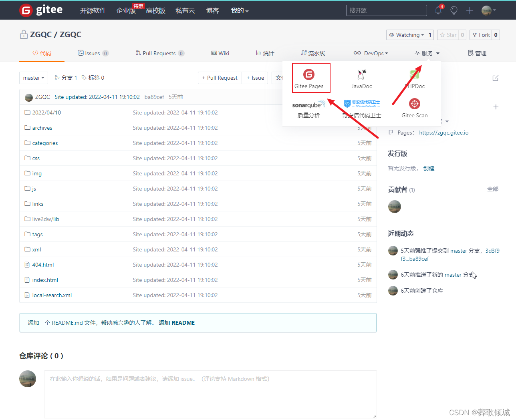Open the tags folder
This screenshot has width=516, height=420.
pyautogui.click(x=37, y=234)
